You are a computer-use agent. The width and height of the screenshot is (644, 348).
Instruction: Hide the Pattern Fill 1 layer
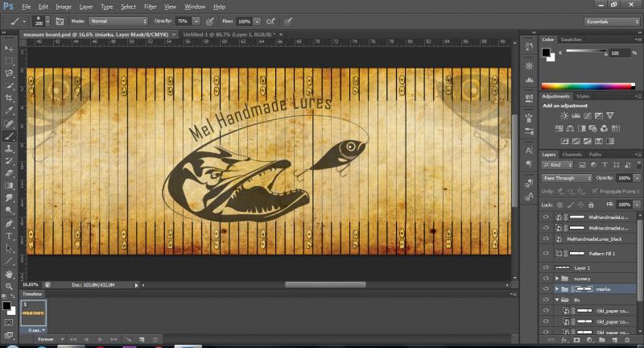(x=547, y=252)
